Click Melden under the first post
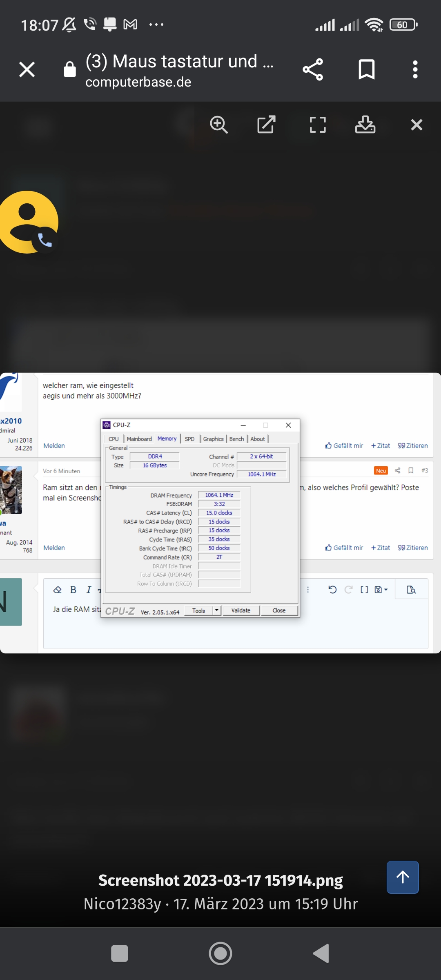The image size is (441, 980). tap(54, 445)
